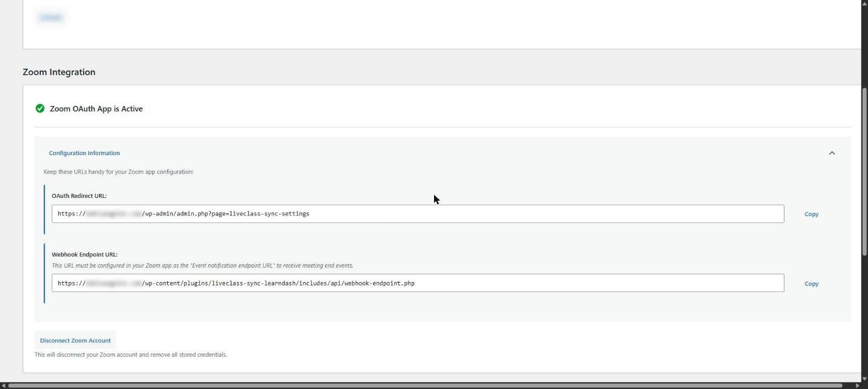Copy the OAuth Redirect URL
Image resolution: width=868 pixels, height=389 pixels.
point(811,214)
